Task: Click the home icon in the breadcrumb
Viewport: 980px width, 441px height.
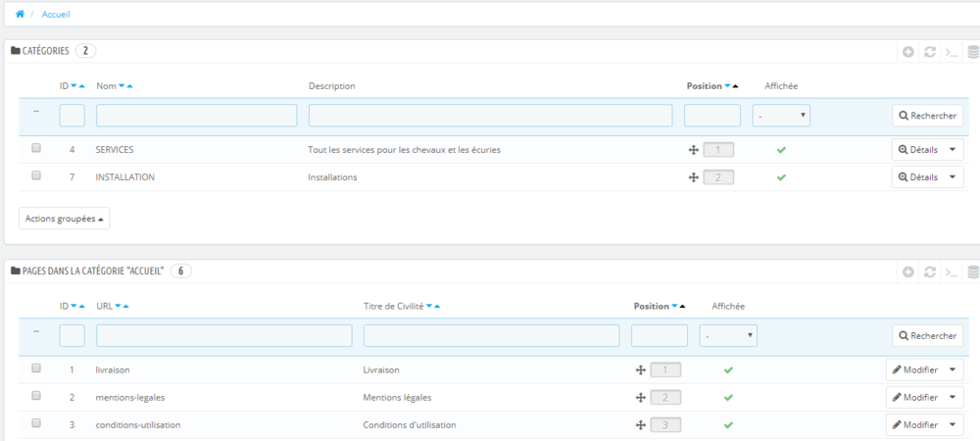Action: [20, 14]
